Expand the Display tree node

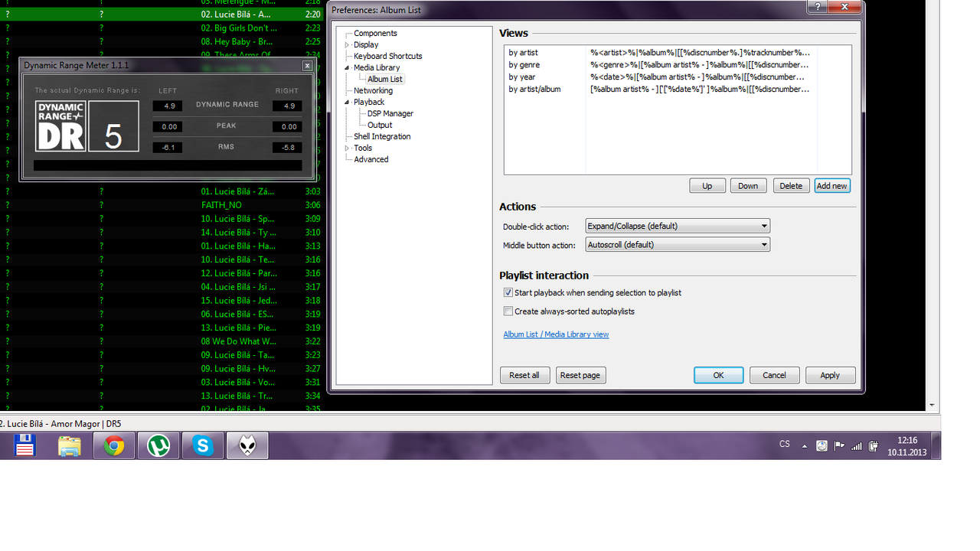pos(347,45)
